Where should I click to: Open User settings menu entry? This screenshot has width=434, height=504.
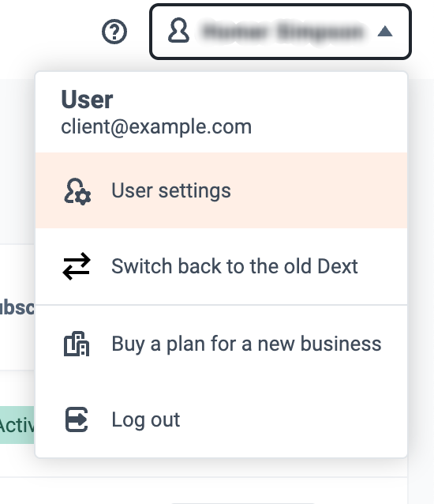[170, 190]
